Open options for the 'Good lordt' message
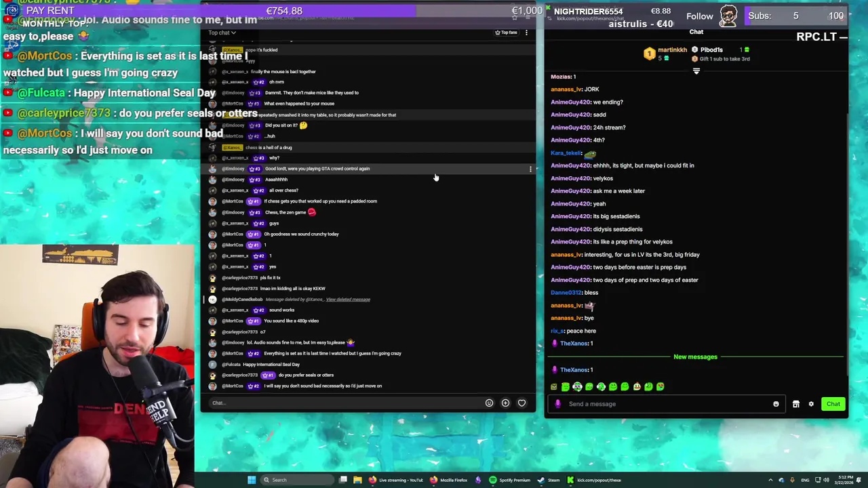 click(530, 169)
